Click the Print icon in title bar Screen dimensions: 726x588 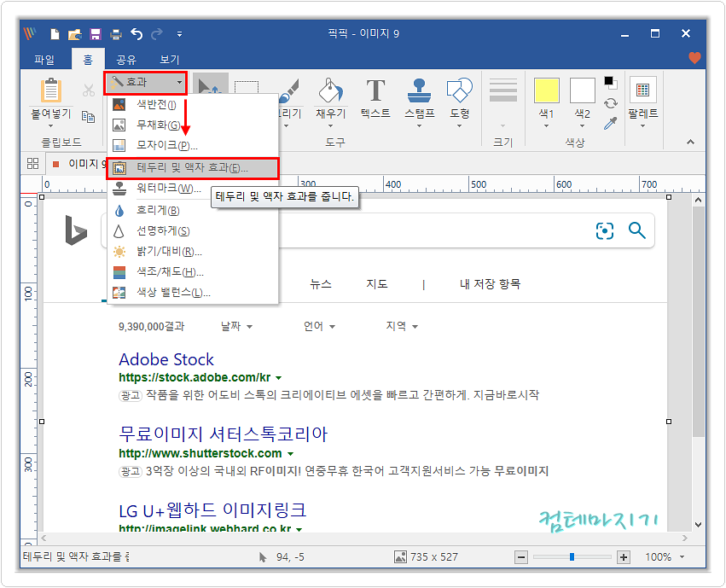116,34
